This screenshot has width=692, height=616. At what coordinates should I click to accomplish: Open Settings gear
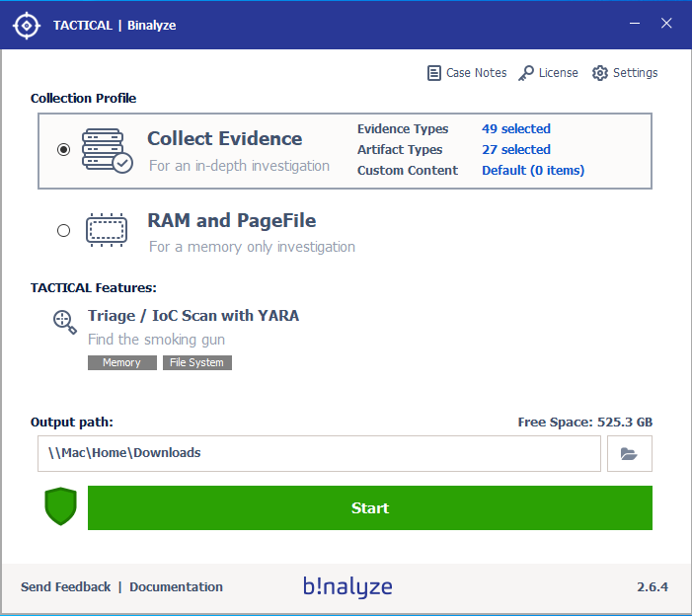pyautogui.click(x=625, y=73)
